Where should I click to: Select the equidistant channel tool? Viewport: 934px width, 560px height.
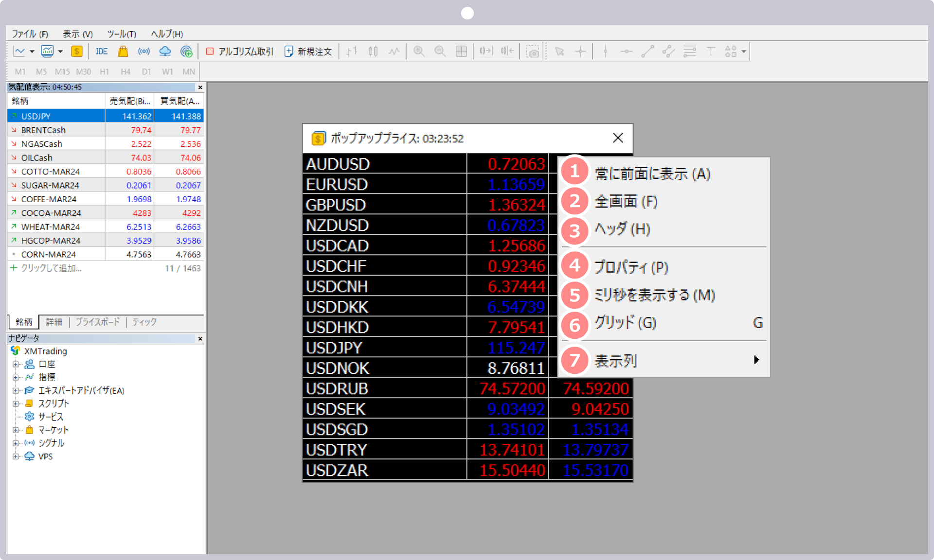pos(668,51)
